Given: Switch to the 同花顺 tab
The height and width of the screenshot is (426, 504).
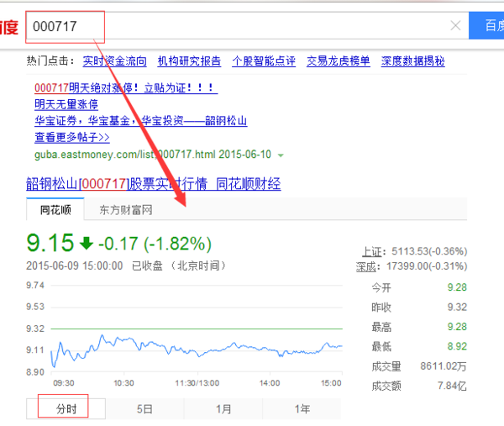Looking at the screenshot, I should point(55,209).
